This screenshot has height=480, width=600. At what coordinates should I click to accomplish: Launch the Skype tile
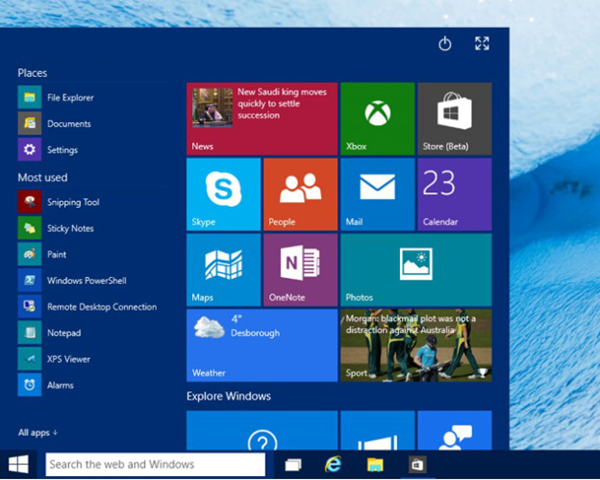click(x=223, y=194)
